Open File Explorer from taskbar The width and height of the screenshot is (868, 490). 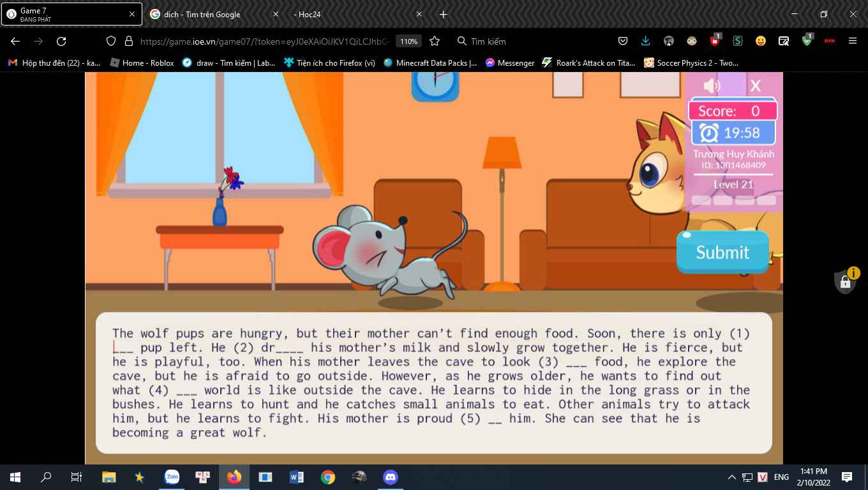pos(109,477)
